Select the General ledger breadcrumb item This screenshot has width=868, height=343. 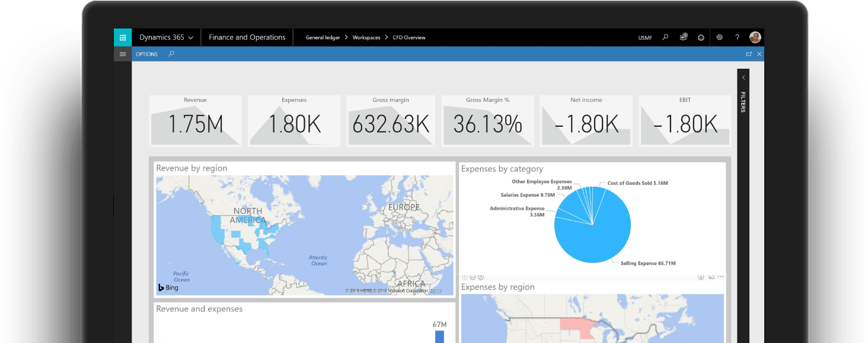click(322, 37)
